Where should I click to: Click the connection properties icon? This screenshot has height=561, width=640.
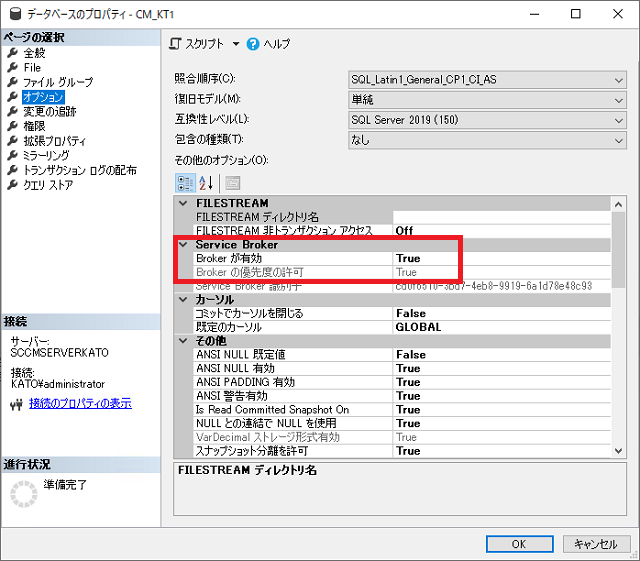[x=15, y=404]
